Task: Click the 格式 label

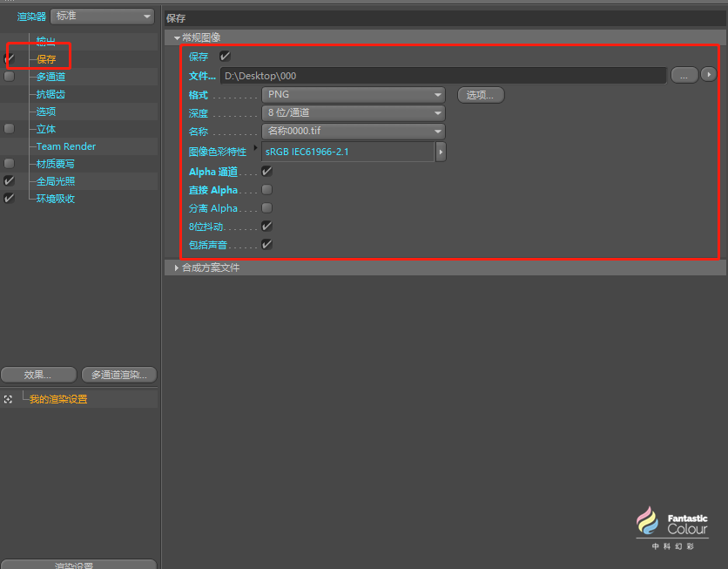Action: click(199, 95)
